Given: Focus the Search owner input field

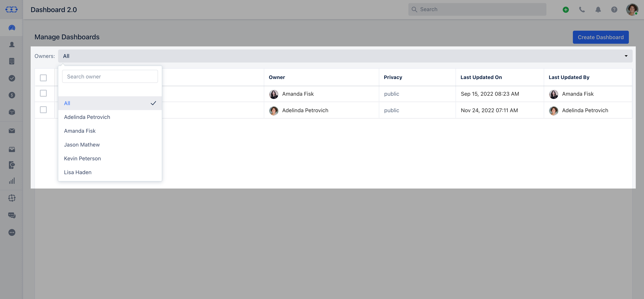Looking at the screenshot, I should (110, 77).
